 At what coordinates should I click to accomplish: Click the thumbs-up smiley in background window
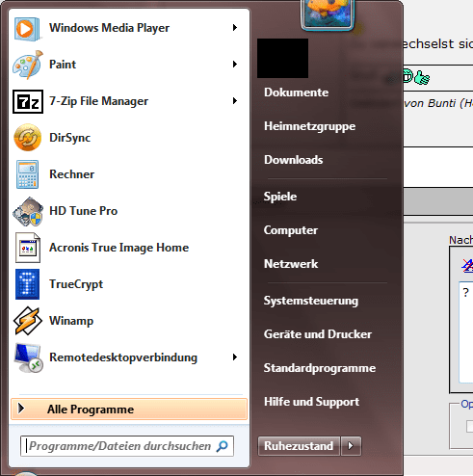422,78
